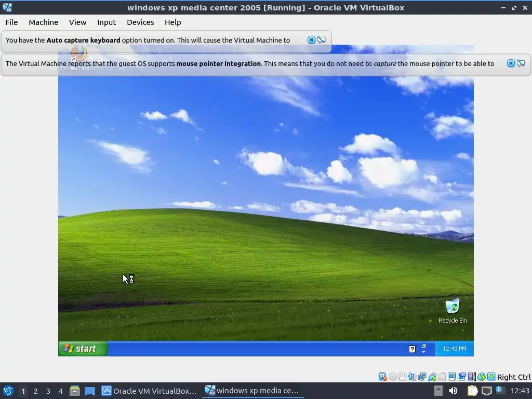Switch to workspace 2
This screenshot has width=532, height=399.
pyautogui.click(x=36, y=391)
